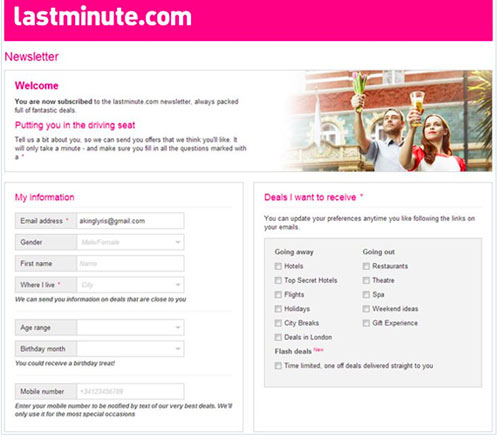500x441 pixels.
Task: Click the Mobile number input field
Action: 130,392
